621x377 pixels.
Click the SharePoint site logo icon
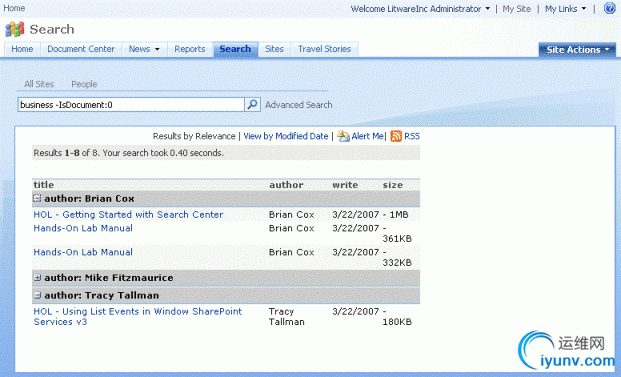coord(15,29)
